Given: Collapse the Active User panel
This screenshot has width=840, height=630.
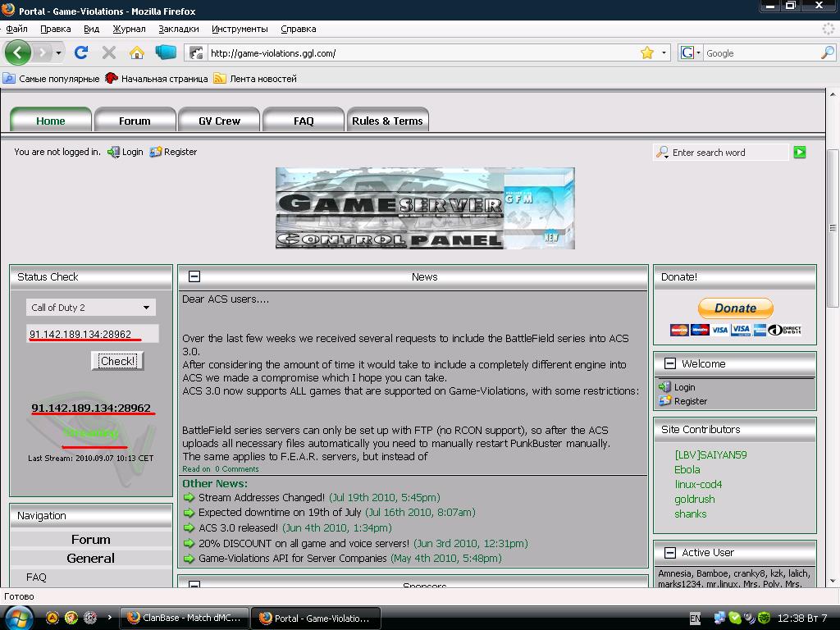Looking at the screenshot, I should 669,552.
